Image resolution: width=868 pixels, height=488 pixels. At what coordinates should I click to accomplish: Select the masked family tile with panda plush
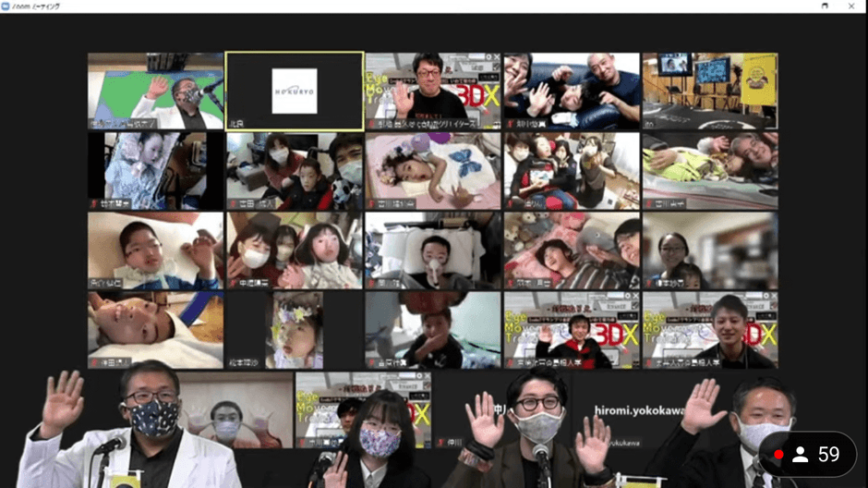[295, 170]
